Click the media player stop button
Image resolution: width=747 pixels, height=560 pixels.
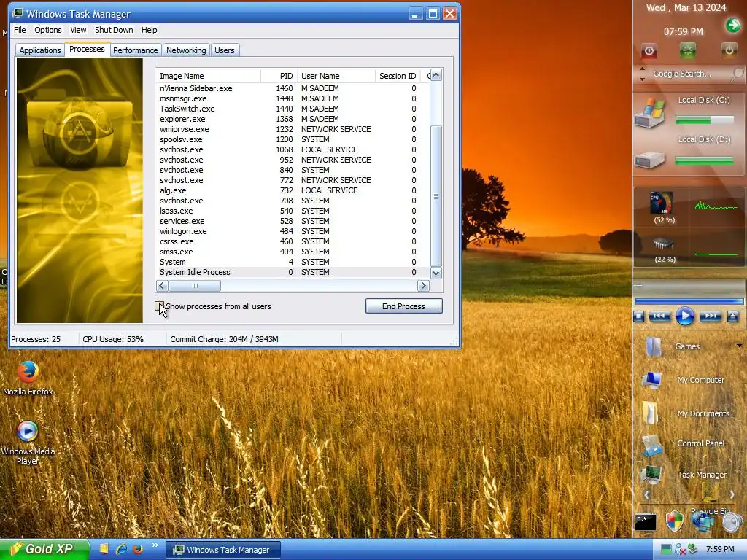pos(639,316)
